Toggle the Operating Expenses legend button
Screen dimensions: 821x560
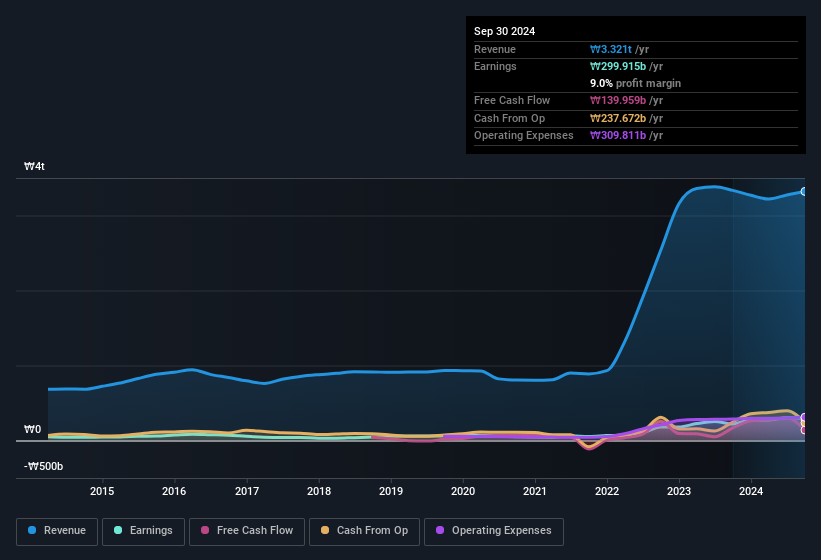coord(494,531)
